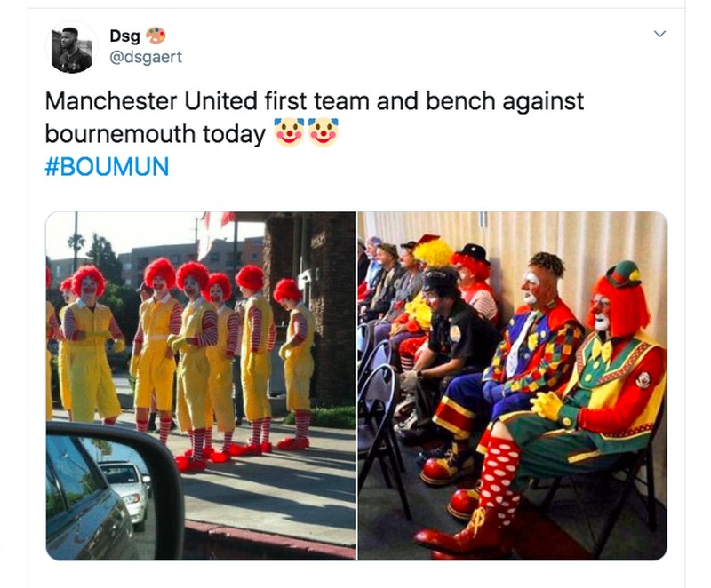Open the #BOUMUN hashtag
The height and width of the screenshot is (588, 711).
107,166
